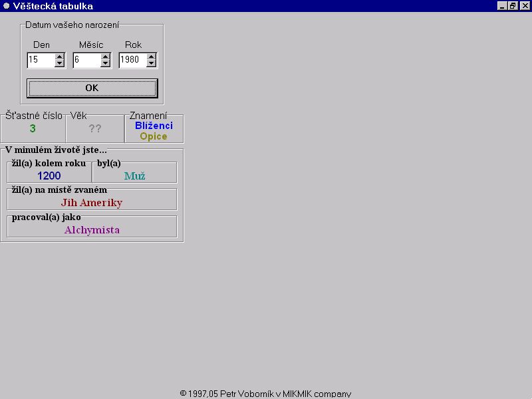Raise the Rok year with up arrow
Viewport: 532px width, 399px height.
click(152, 57)
